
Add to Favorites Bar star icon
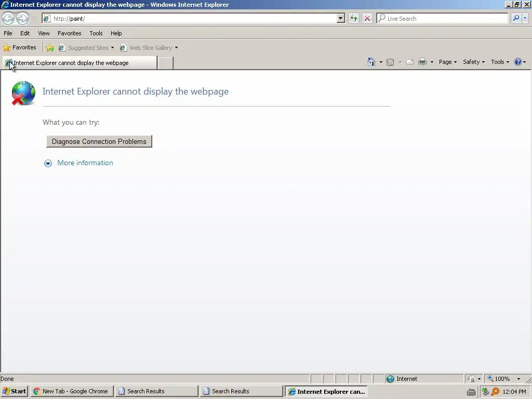click(50, 47)
